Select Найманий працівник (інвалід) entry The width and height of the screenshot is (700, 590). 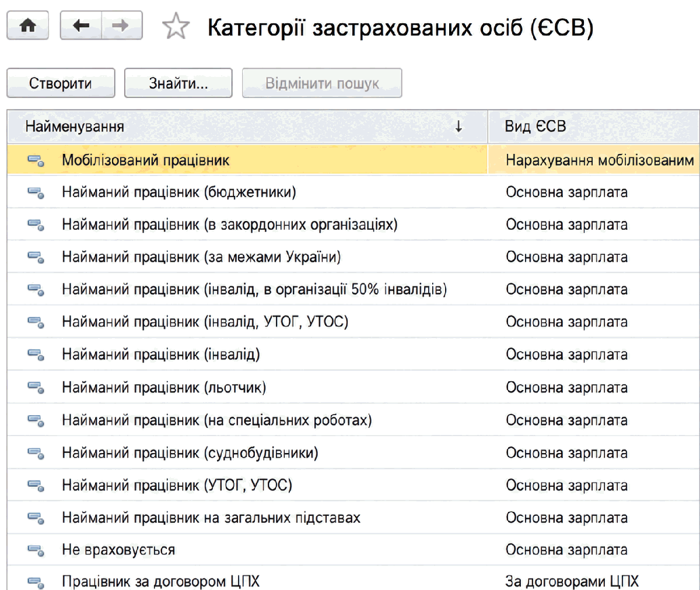(161, 354)
